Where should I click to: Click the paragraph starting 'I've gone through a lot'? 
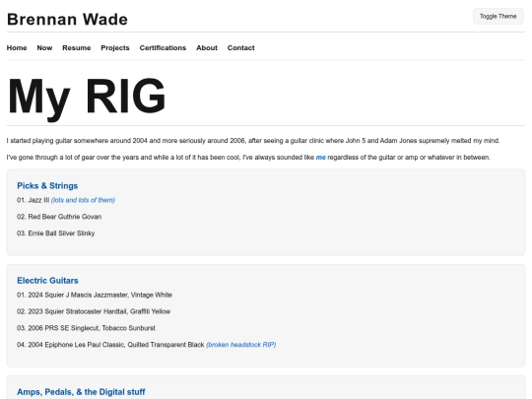(248, 157)
